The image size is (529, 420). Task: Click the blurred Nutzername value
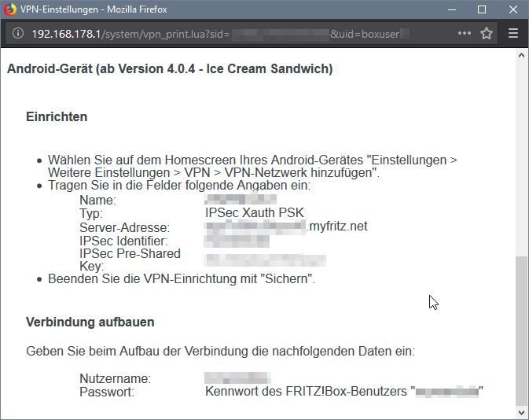click(x=237, y=378)
